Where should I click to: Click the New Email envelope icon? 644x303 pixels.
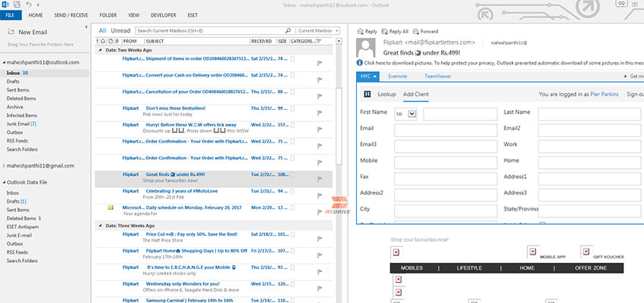pos(11,32)
